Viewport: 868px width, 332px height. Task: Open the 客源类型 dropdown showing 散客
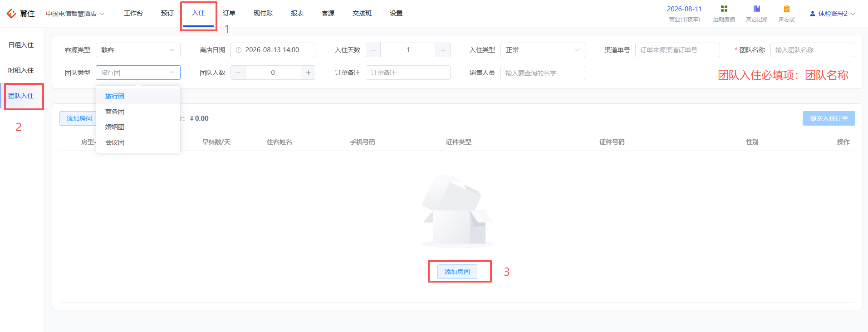138,50
